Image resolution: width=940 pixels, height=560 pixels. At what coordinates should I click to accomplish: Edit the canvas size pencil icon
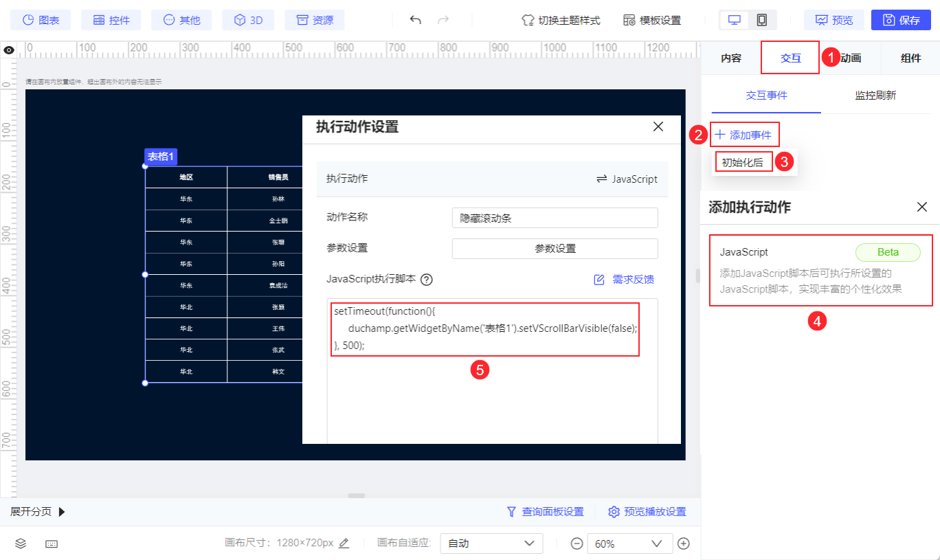click(344, 544)
